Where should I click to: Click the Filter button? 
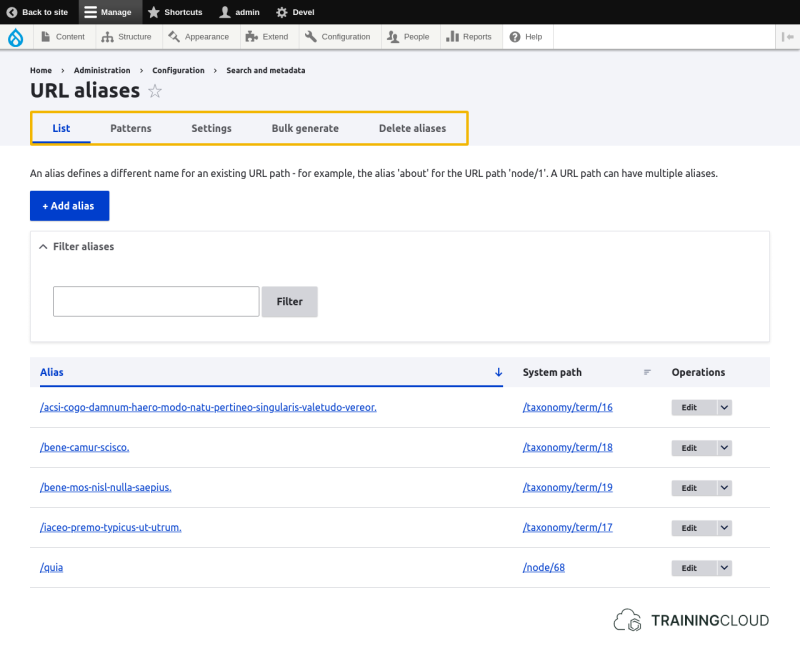pyautogui.click(x=289, y=302)
